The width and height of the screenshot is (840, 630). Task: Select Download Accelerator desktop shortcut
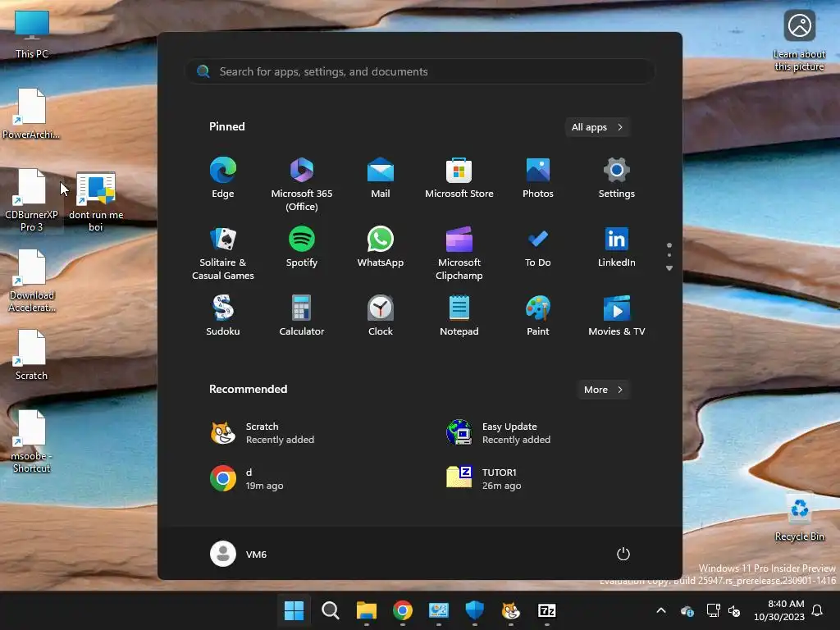(32, 281)
